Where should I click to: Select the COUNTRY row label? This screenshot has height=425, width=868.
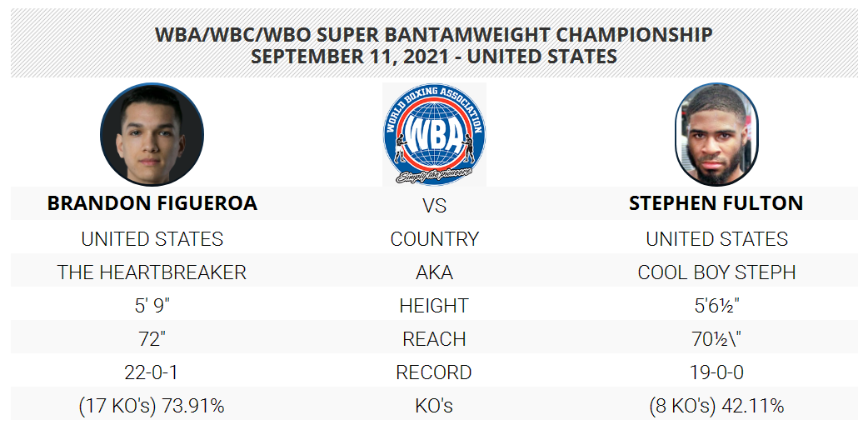click(434, 239)
